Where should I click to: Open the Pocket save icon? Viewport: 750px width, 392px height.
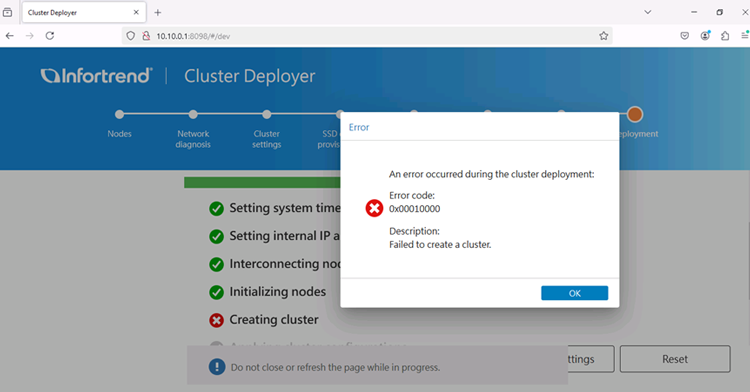point(684,36)
